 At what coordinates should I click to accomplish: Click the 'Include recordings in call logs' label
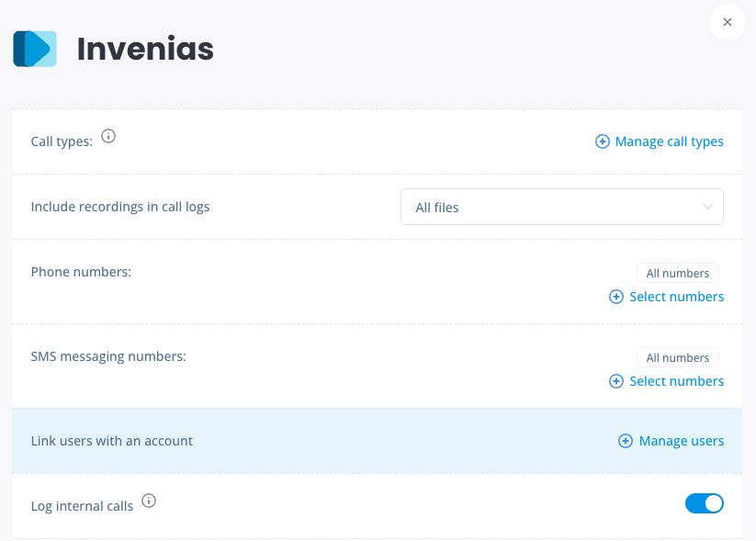point(120,207)
